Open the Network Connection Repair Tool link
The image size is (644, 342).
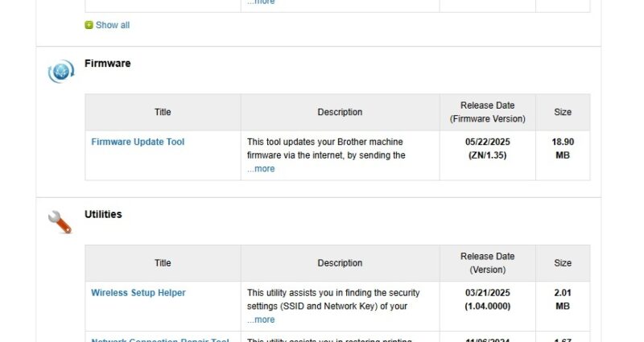tap(159, 340)
